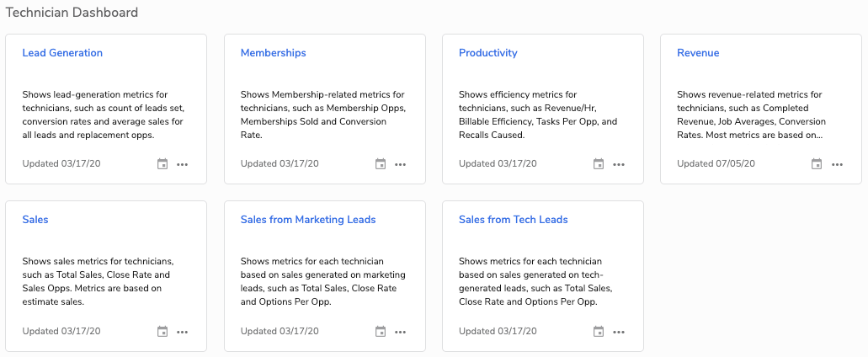Image resolution: width=868 pixels, height=357 pixels.
Task: Click the calendar icon on Memberships card
Action: point(381,164)
